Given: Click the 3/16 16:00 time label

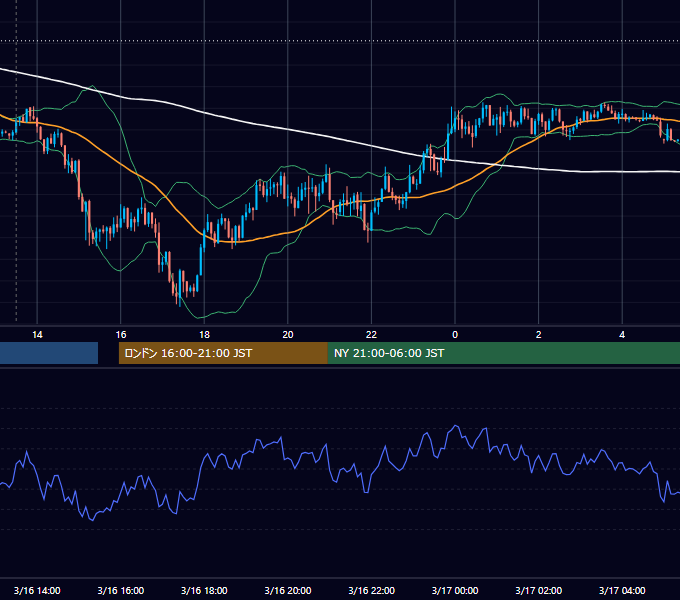Looking at the screenshot, I should tap(121, 590).
